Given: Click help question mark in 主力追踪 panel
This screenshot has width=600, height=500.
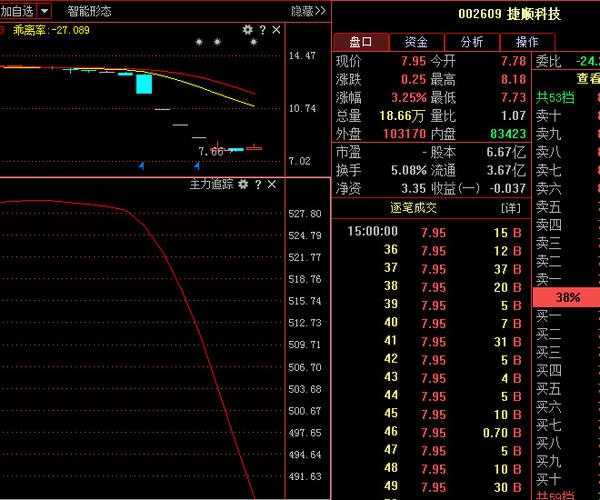Looking at the screenshot, I should 258,185.
